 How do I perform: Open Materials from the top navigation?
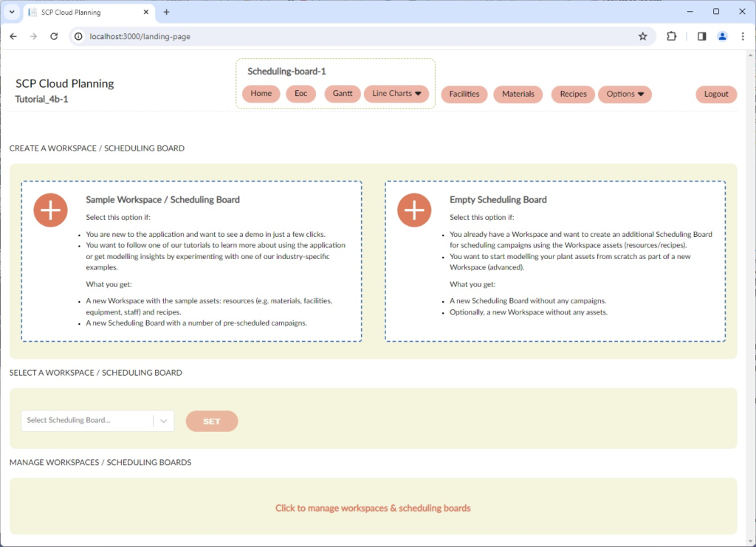(x=518, y=94)
